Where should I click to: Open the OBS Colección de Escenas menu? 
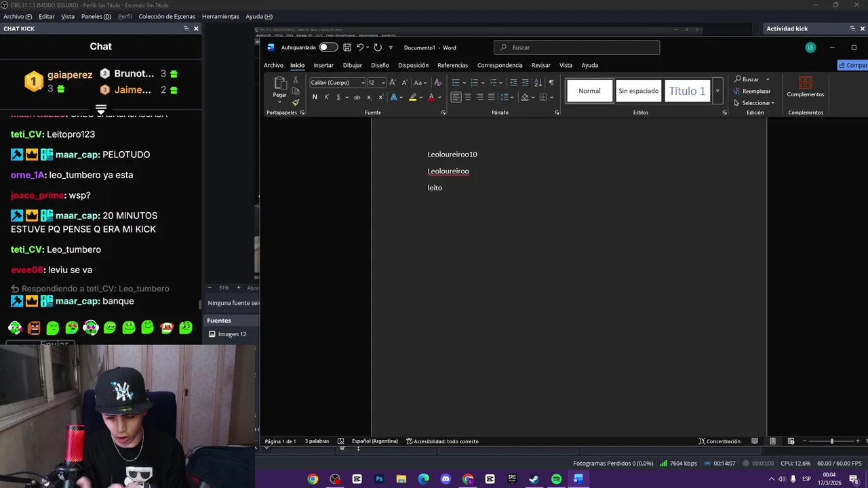tap(167, 16)
